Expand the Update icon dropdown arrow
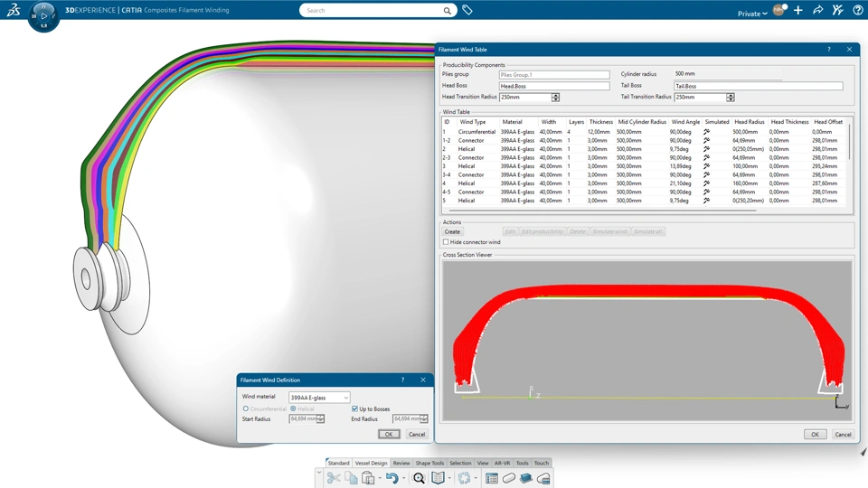 (476, 479)
